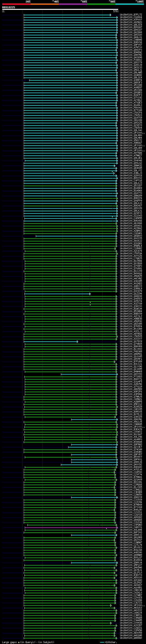The image size is (146, 644).
Task: Select the UniRef100_B1C647 label
Action: pos(131,434)
